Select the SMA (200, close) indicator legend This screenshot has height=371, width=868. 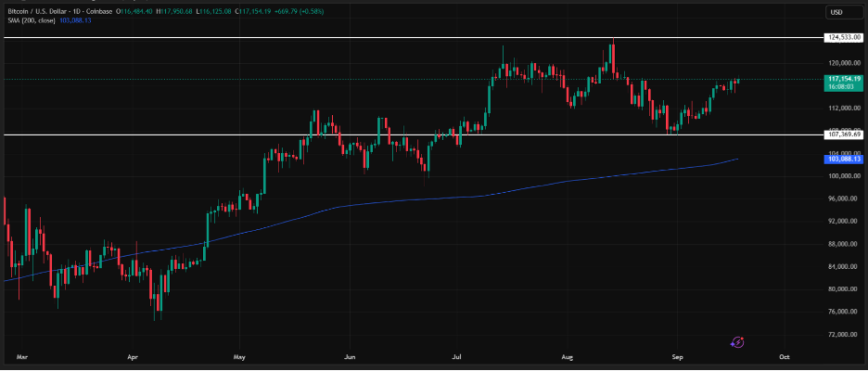[32, 19]
